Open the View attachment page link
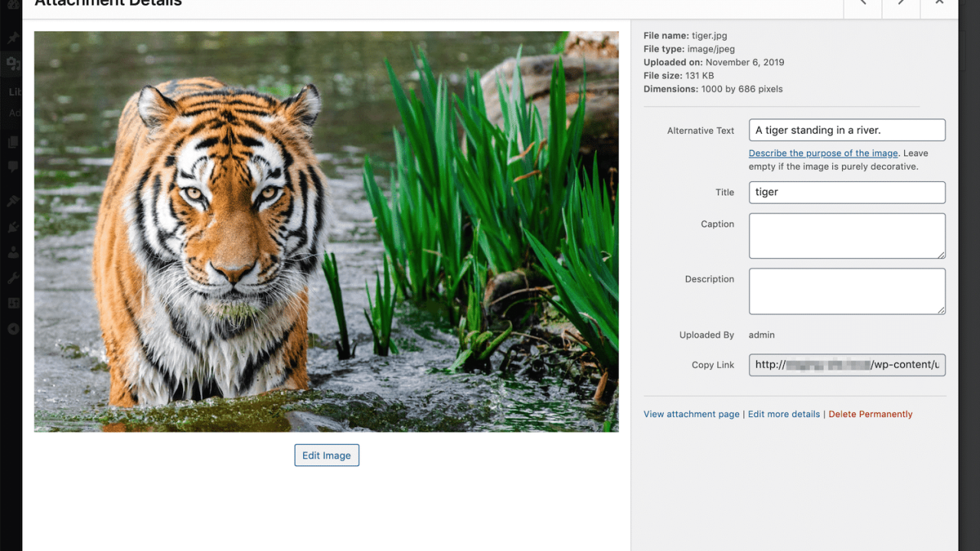This screenshot has width=980, height=551. point(691,414)
